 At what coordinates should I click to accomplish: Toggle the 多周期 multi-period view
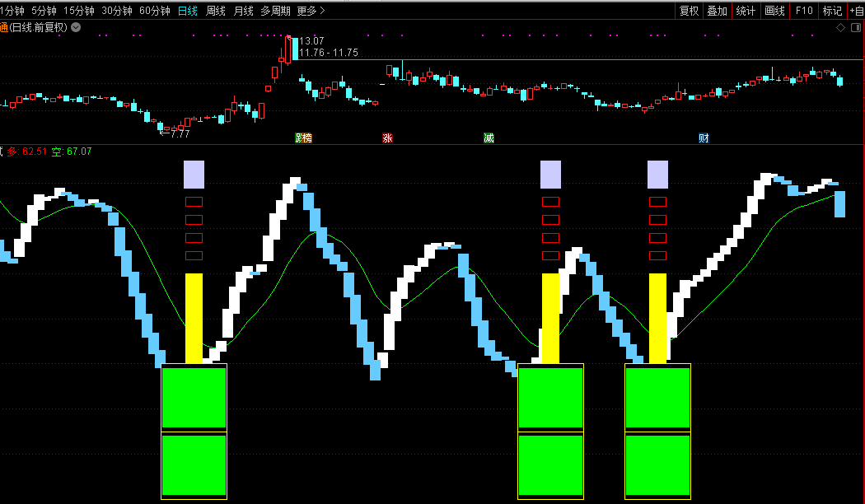coord(276,11)
